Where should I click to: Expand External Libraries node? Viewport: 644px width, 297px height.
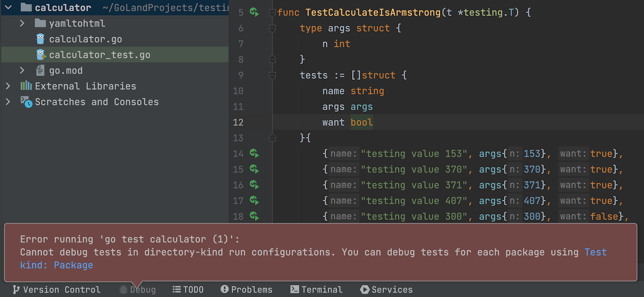click(8, 86)
